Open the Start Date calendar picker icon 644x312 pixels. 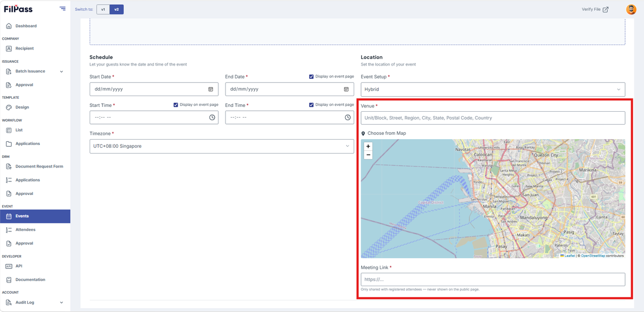pyautogui.click(x=210, y=89)
